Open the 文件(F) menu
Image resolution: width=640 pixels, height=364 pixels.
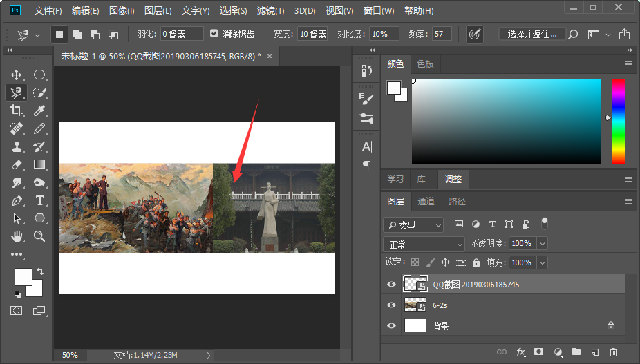[x=48, y=10]
